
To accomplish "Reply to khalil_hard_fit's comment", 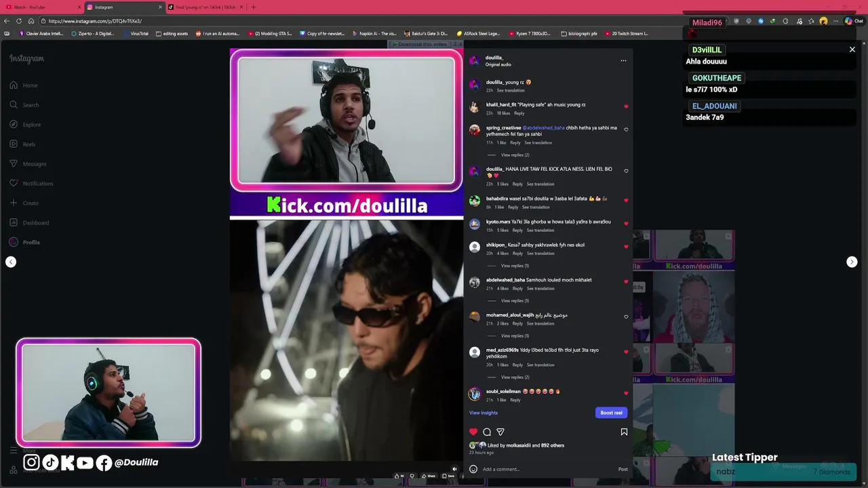I will coord(519,113).
